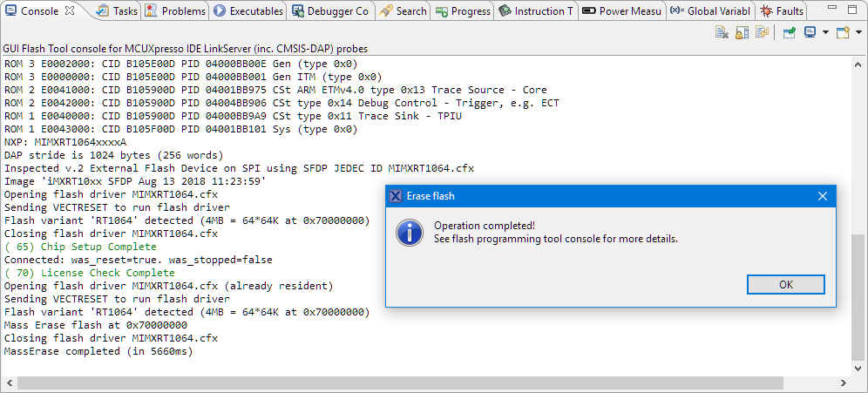Select the Executables view tab

(x=248, y=11)
